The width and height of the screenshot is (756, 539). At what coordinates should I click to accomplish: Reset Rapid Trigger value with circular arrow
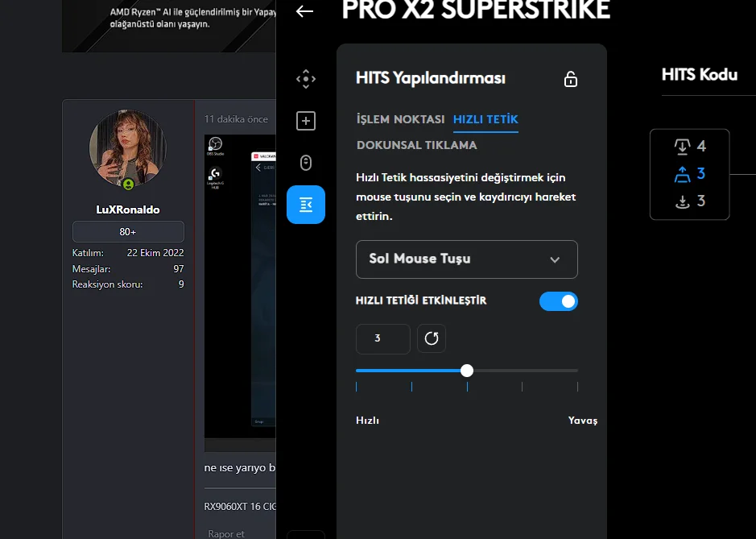tap(432, 338)
